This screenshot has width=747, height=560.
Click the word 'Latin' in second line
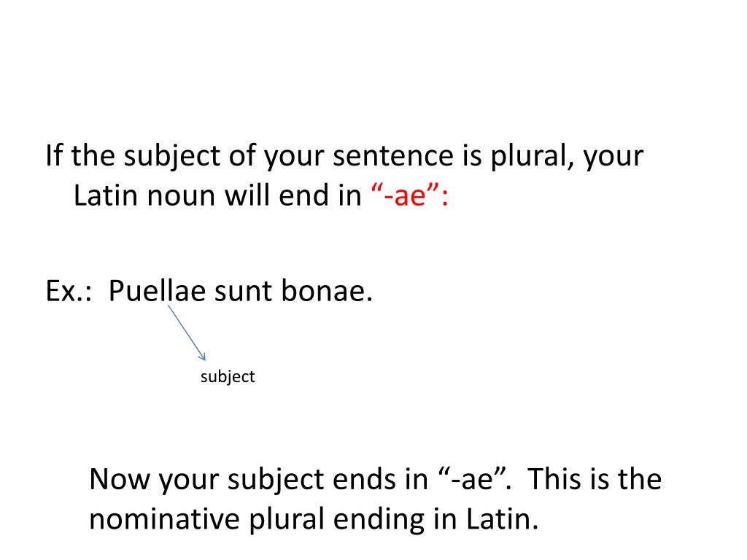coord(106,195)
